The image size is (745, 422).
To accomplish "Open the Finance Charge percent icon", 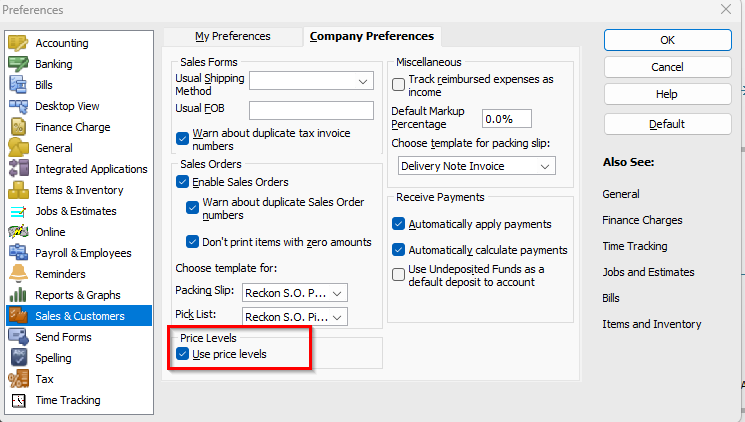I will coord(18,127).
